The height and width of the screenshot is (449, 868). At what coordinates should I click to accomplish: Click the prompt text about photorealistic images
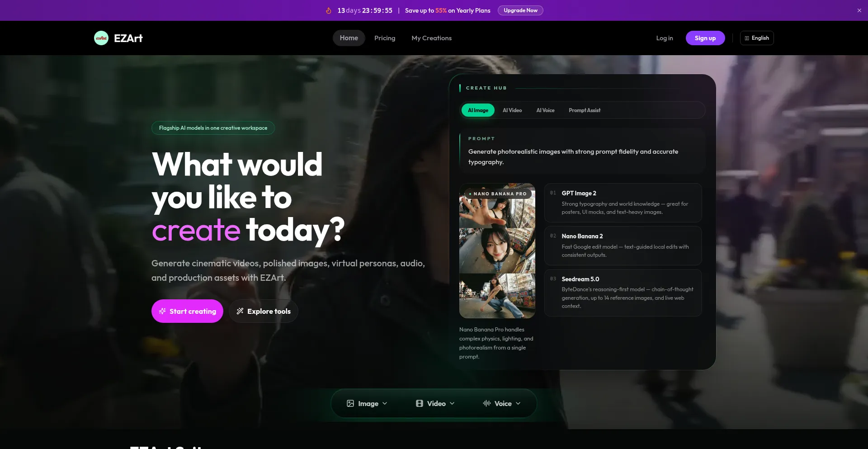(x=573, y=157)
